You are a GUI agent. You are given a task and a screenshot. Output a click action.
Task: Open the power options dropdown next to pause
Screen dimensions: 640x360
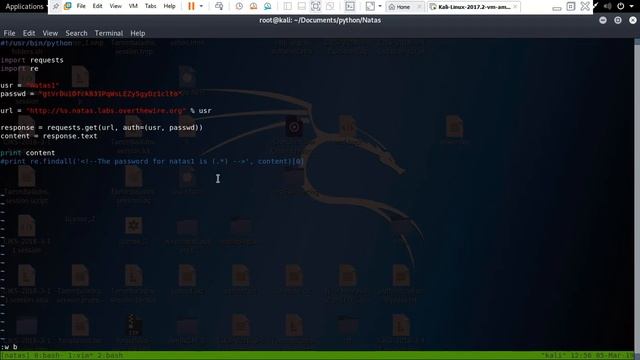pos(201,7)
